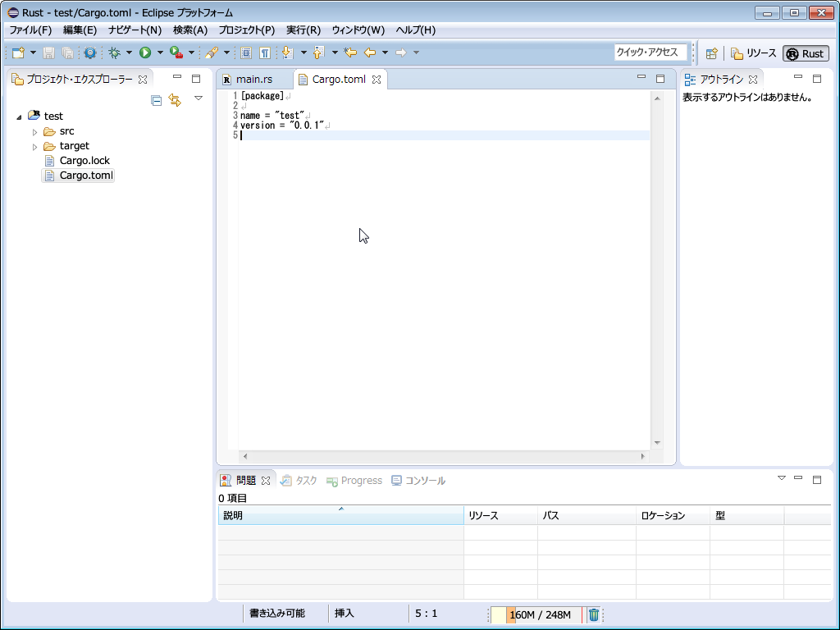
Task: Switch to the main.rs editor tab
Action: click(254, 80)
